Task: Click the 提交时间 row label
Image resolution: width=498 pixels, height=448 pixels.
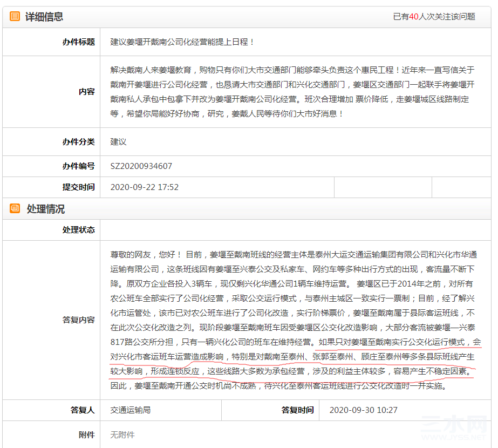Action: click(x=78, y=187)
